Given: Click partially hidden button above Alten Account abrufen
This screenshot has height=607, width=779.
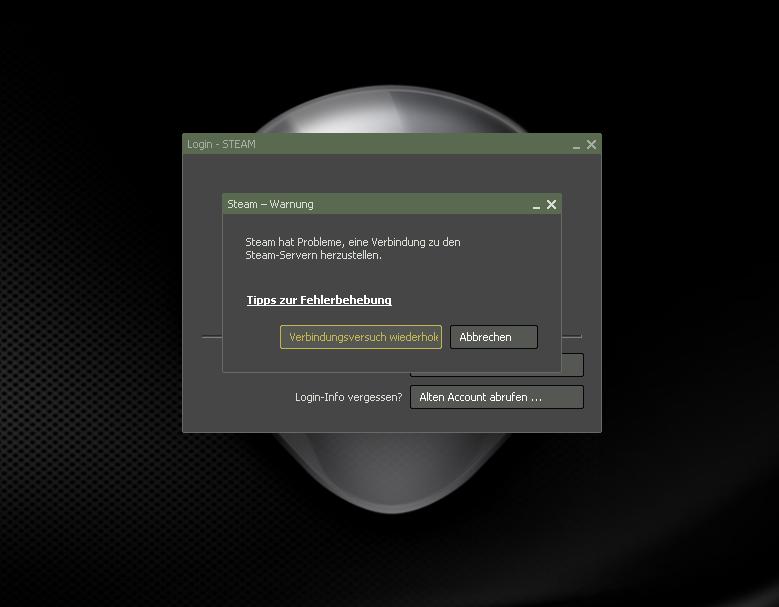Looking at the screenshot, I should coord(572,365).
